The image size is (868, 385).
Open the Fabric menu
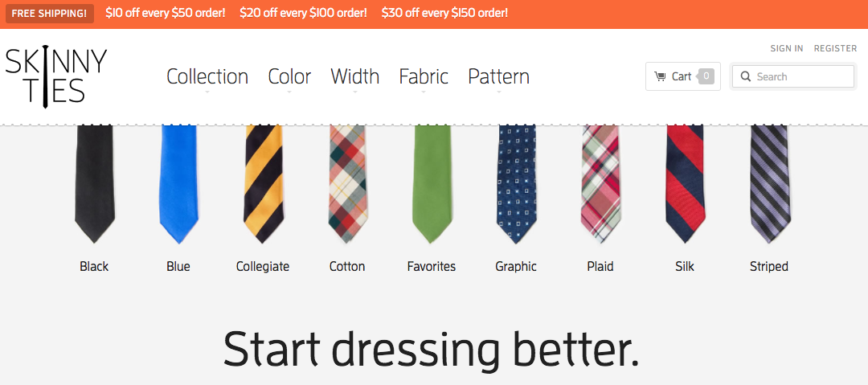click(x=424, y=77)
